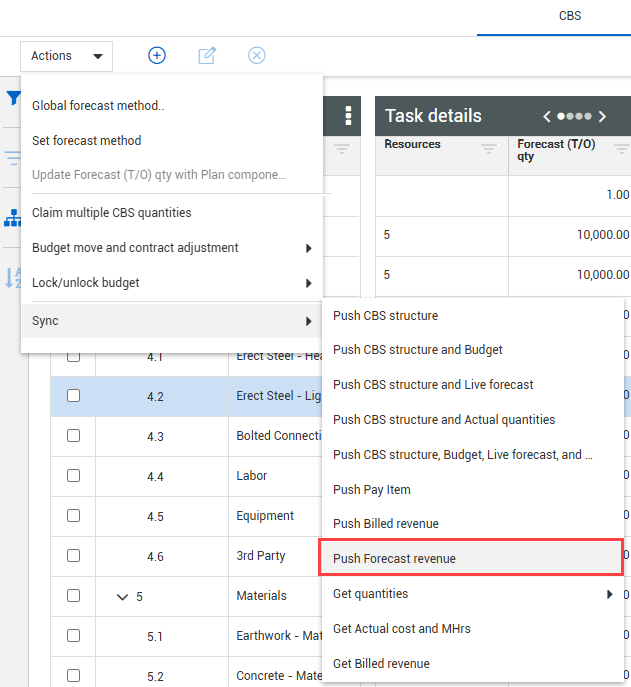
Task: Go to previous Task details page arrow
Action: 547,116
